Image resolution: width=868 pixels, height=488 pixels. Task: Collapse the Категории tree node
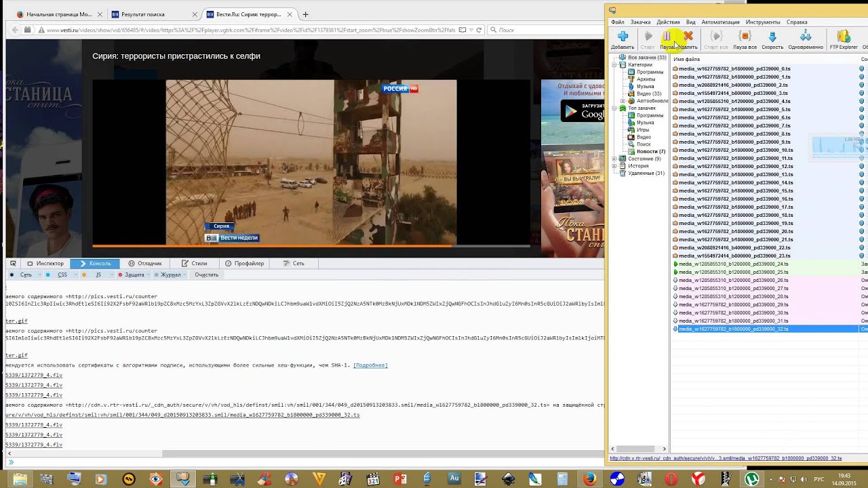(x=614, y=65)
